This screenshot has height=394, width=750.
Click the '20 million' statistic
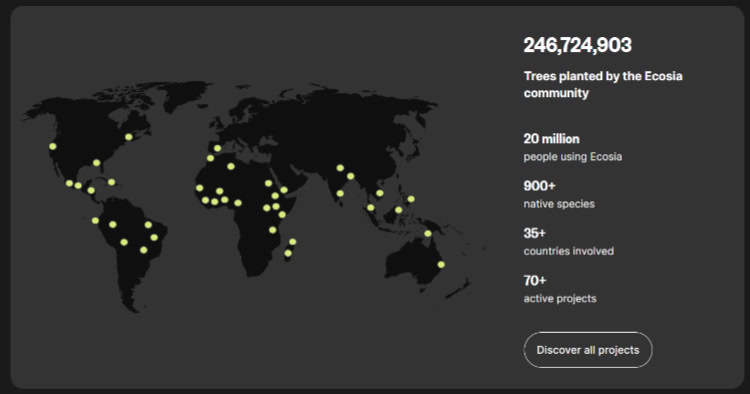tap(551, 139)
